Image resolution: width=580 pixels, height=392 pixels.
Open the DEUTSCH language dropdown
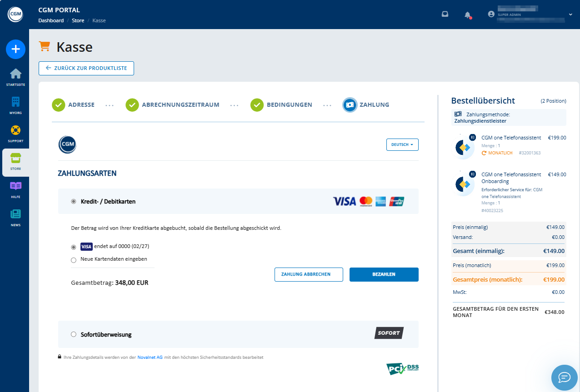coord(402,144)
